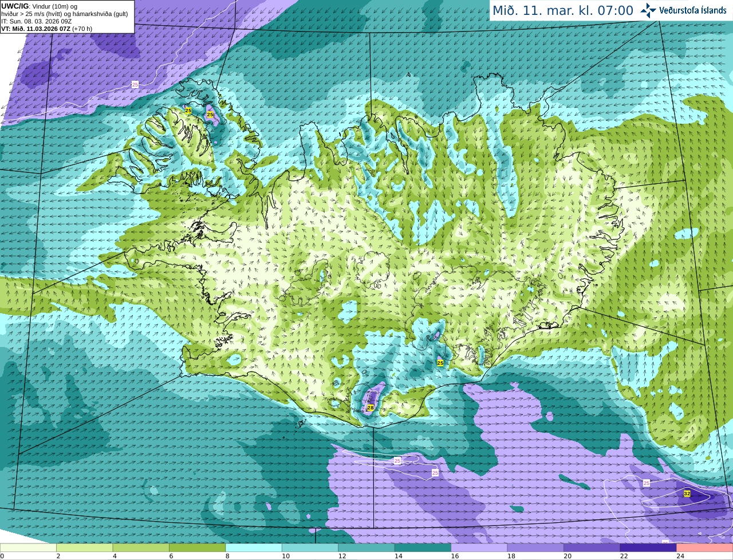Click the legend scale number 16
The image size is (733, 560).
pos(455,556)
